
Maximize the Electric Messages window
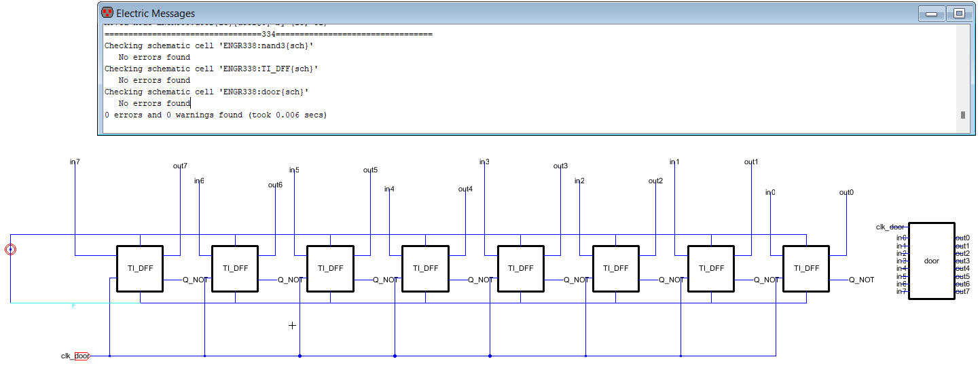pos(959,13)
